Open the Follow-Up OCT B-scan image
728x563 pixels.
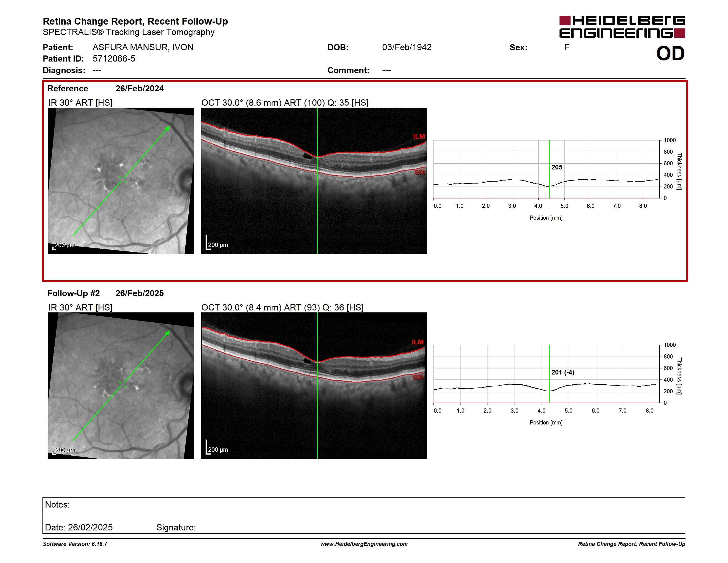coord(314,386)
